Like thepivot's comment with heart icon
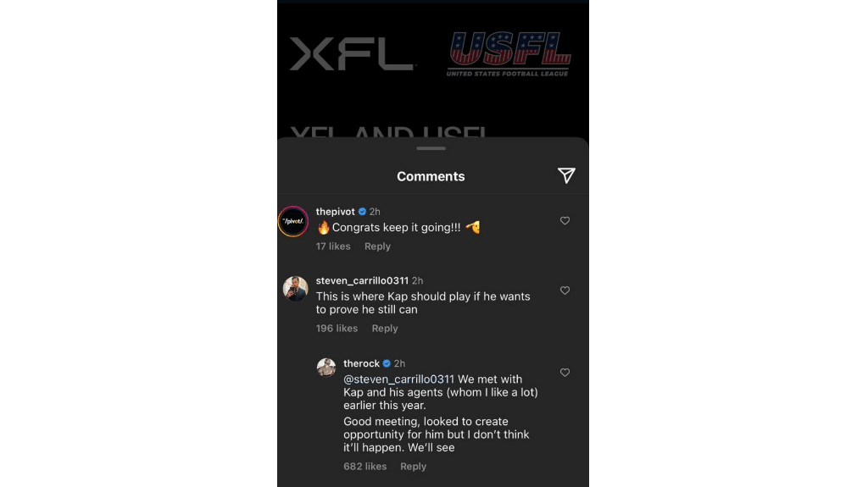The height and width of the screenshot is (487, 868). 565,220
